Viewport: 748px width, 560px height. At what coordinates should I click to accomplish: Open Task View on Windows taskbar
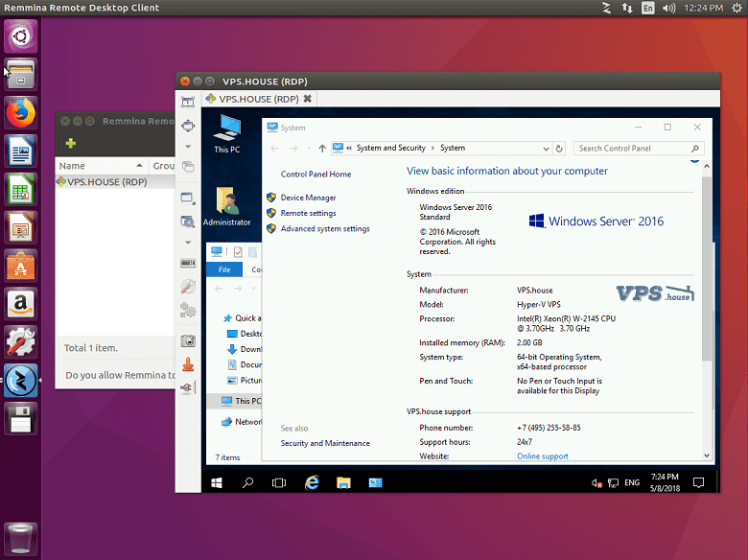(279, 483)
